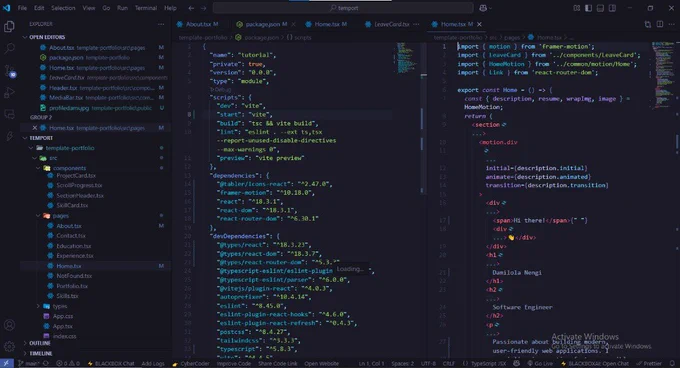
Task: Open the Accounts icon in the activity bar
Action: [x=9, y=325]
